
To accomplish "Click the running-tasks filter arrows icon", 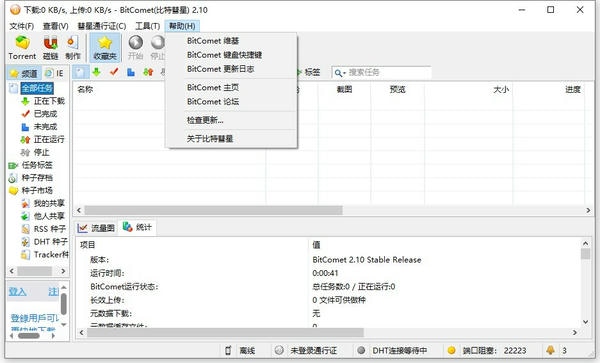I will tap(148, 72).
